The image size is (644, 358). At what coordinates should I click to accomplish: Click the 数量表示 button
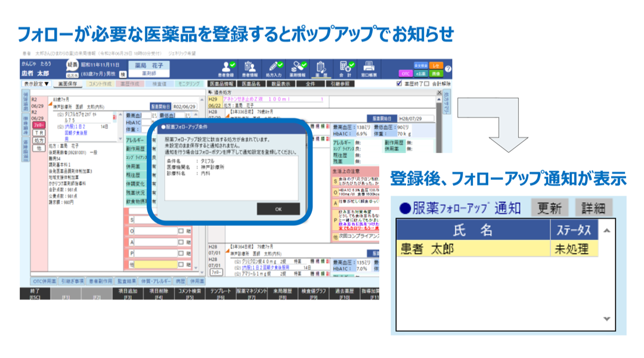[280, 83]
